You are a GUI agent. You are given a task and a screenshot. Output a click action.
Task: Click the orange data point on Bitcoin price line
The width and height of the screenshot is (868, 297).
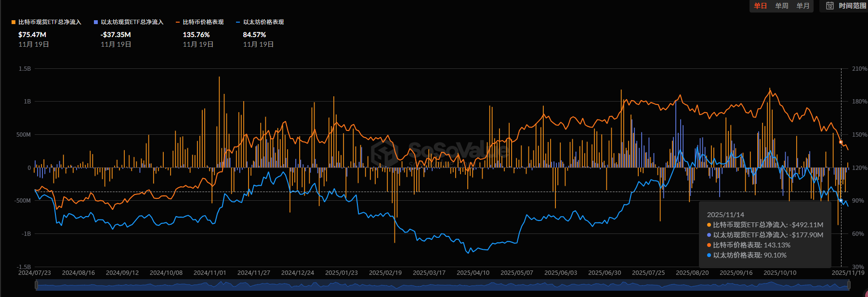pyautogui.click(x=841, y=142)
